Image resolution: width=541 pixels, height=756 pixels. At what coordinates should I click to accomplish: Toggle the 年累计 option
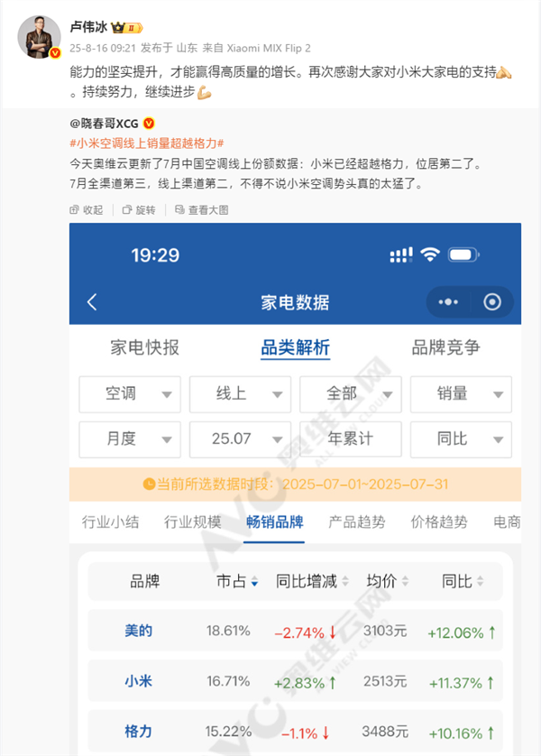coord(351,439)
